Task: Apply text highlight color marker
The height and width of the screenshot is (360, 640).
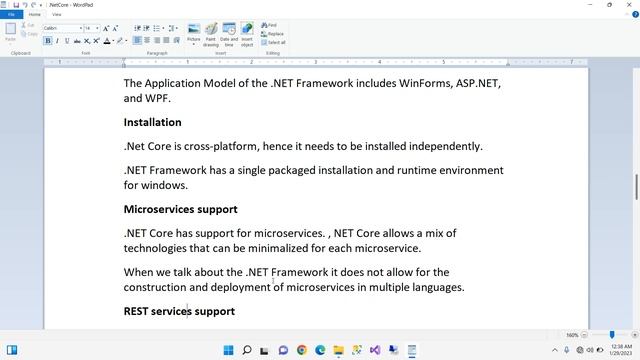Action: click(x=120, y=41)
